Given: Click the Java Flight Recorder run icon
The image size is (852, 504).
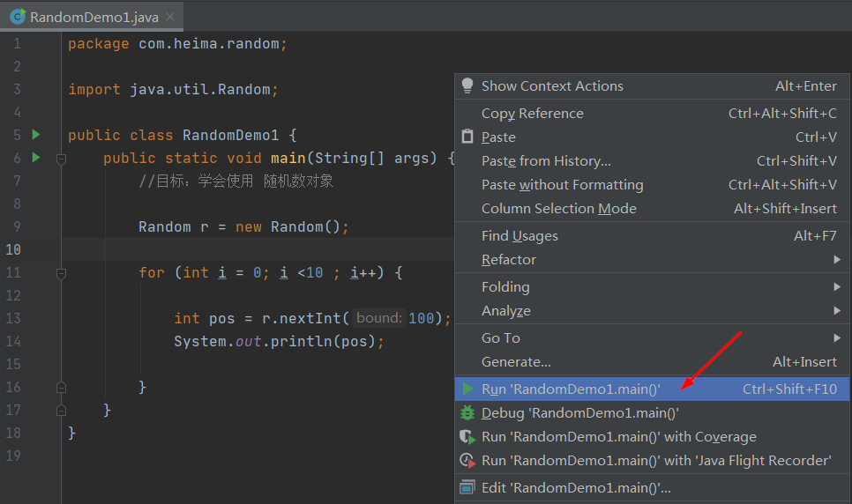Looking at the screenshot, I should pyautogui.click(x=467, y=460).
